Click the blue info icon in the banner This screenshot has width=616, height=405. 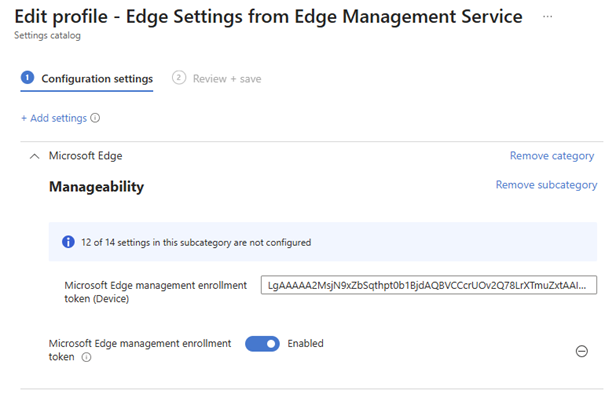[69, 242]
